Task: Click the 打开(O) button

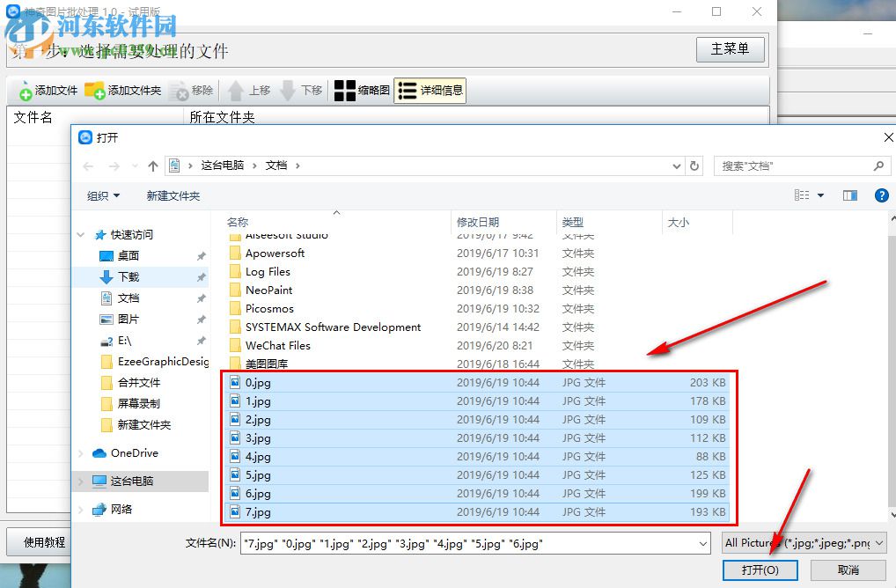Action: [x=760, y=570]
